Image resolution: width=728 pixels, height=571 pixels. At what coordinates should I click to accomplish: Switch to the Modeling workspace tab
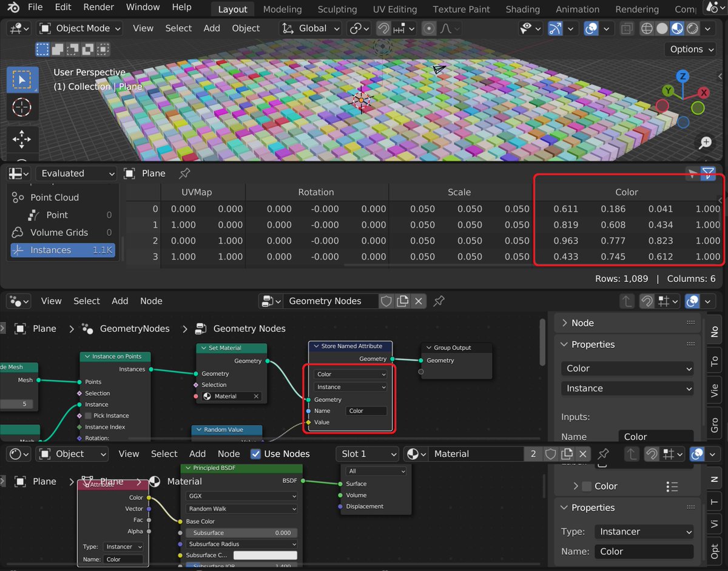[283, 9]
